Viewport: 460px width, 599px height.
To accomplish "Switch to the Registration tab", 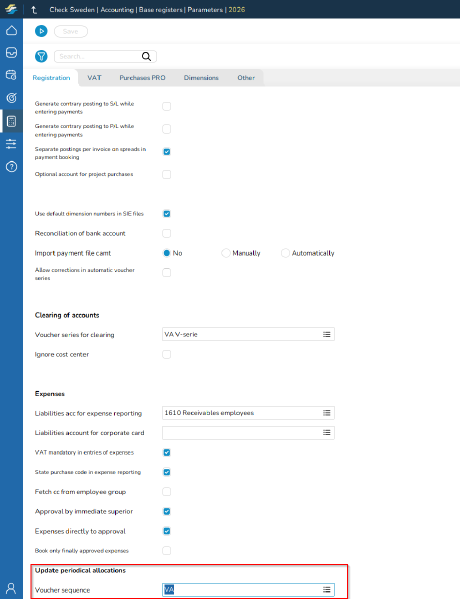I will (x=51, y=78).
